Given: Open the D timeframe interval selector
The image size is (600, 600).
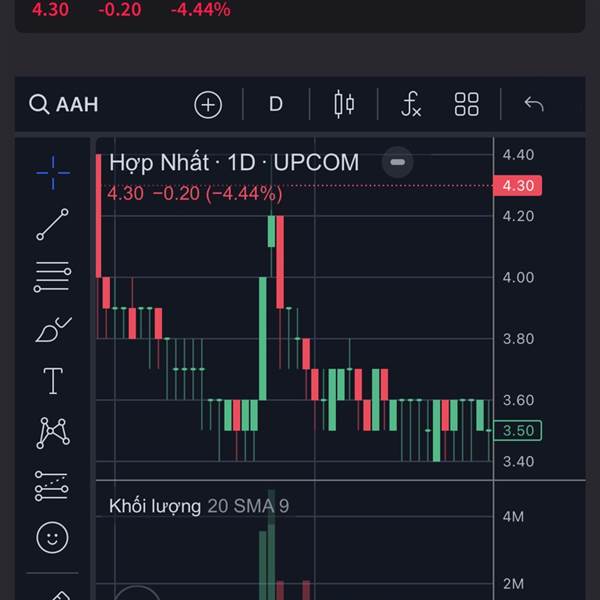Looking at the screenshot, I should pyautogui.click(x=276, y=104).
